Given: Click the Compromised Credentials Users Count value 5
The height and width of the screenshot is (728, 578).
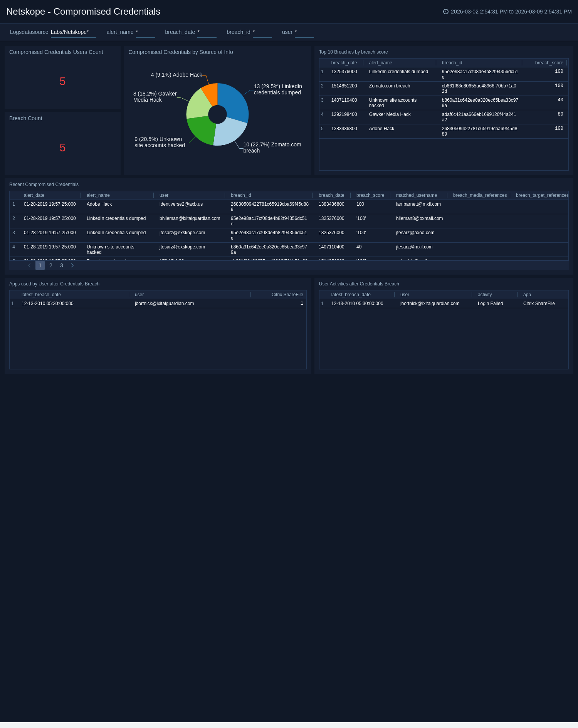Looking at the screenshot, I should click(x=62, y=82).
